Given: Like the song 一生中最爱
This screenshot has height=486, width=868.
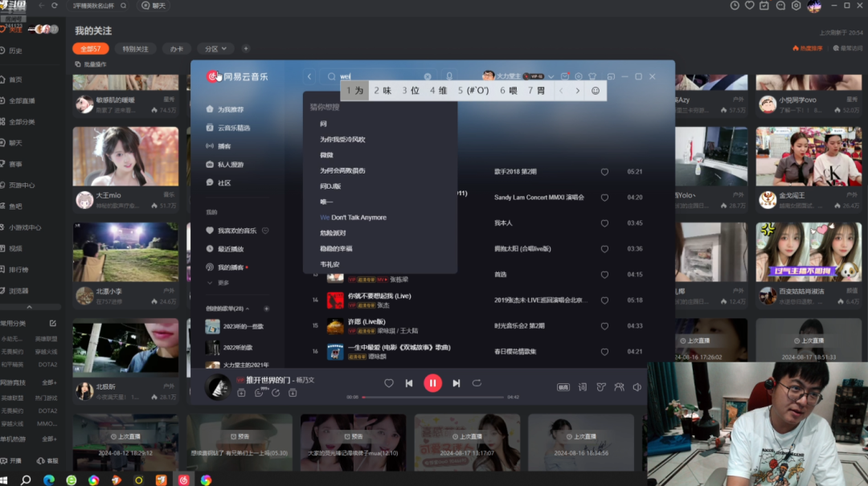Looking at the screenshot, I should click(604, 352).
